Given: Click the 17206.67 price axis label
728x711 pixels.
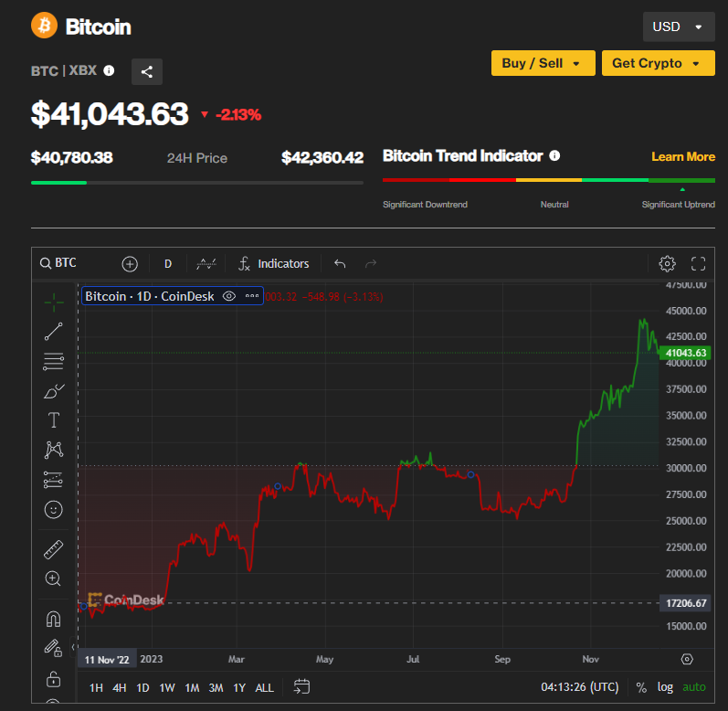Looking at the screenshot, I should pos(685,603).
